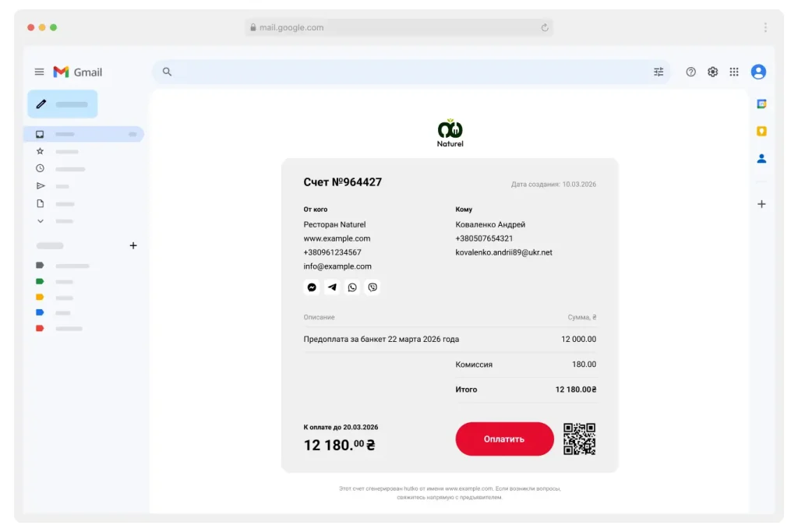Open Starred messages in sidebar

41,151
